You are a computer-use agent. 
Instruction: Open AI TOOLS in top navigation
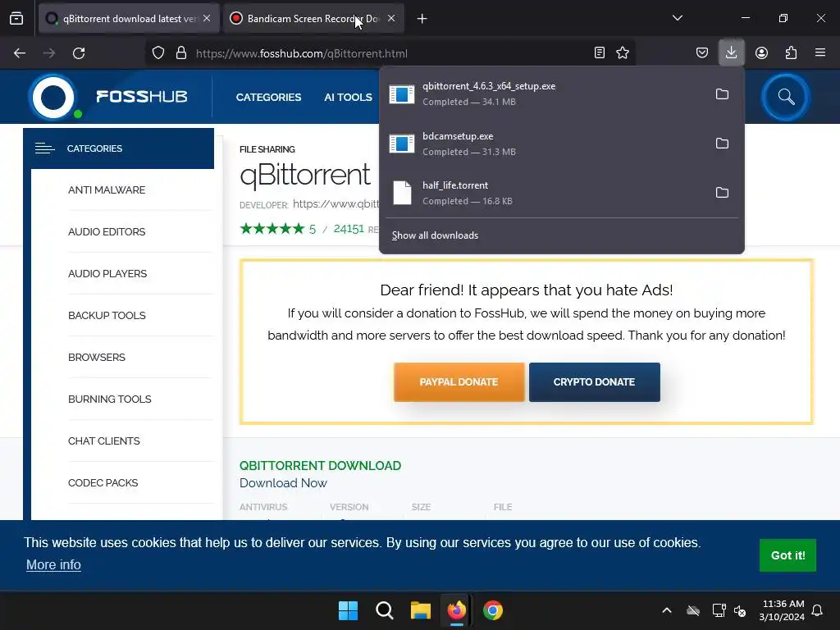pyautogui.click(x=348, y=97)
